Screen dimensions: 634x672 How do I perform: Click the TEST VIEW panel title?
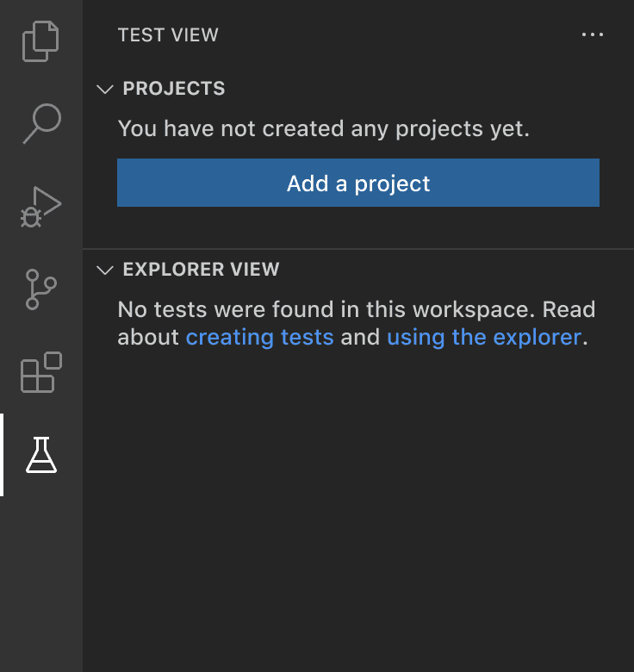pos(168,35)
